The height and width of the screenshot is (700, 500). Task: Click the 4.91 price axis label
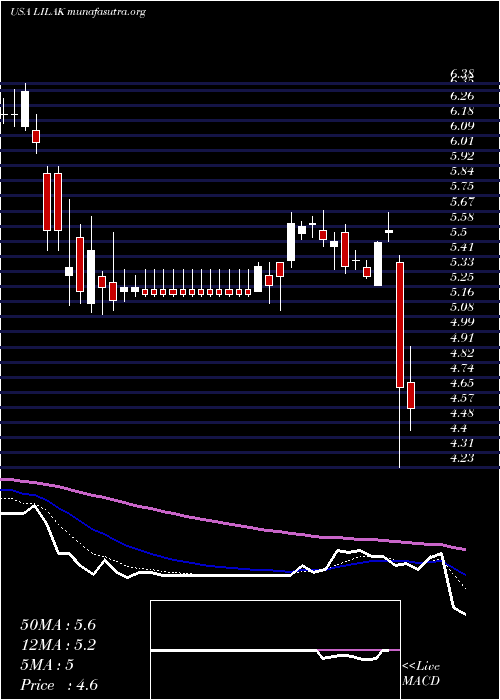point(462,338)
